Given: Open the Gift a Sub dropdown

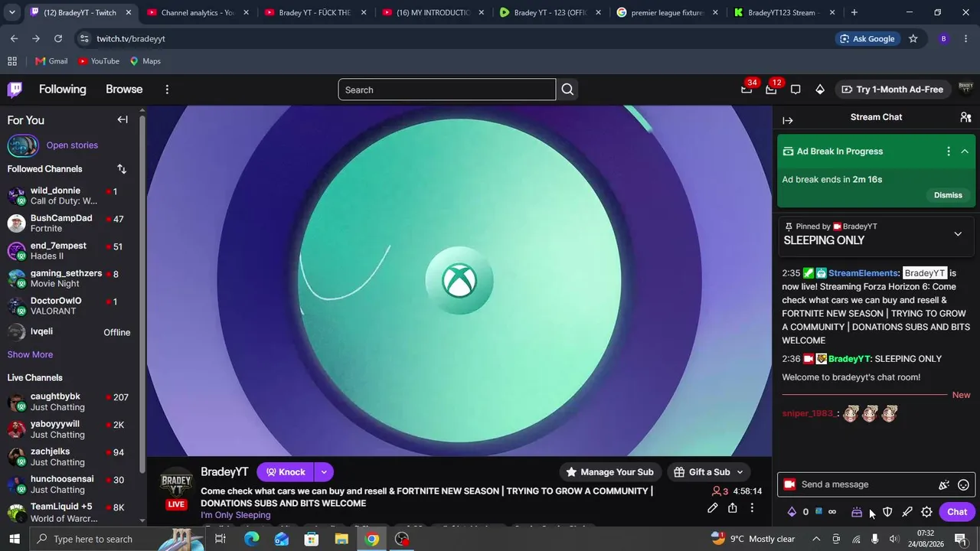Looking at the screenshot, I should [709, 472].
